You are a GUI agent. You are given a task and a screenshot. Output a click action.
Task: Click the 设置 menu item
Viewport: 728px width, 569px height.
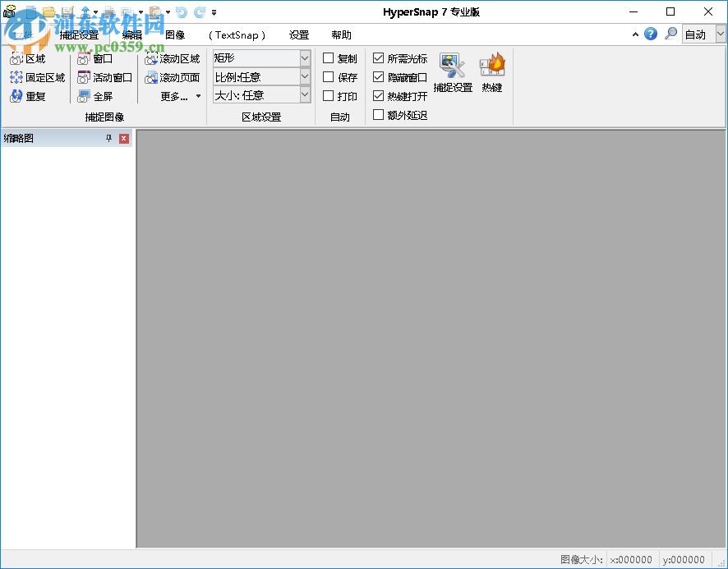click(x=299, y=34)
